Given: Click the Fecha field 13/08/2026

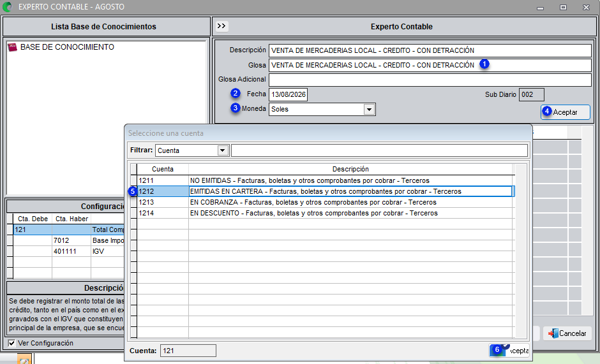Looking at the screenshot, I should pyautogui.click(x=288, y=94).
